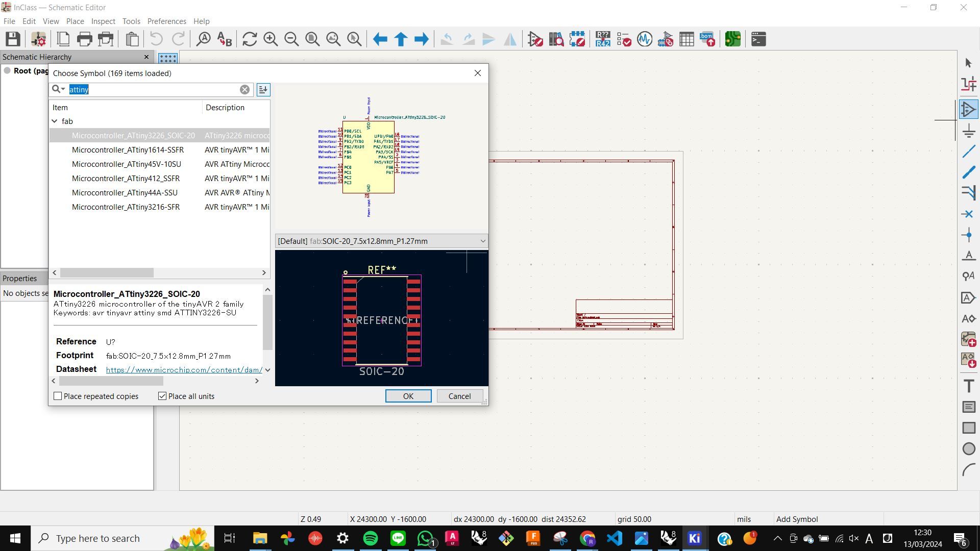
Task: Select the Add Text tool
Action: pos(969,386)
